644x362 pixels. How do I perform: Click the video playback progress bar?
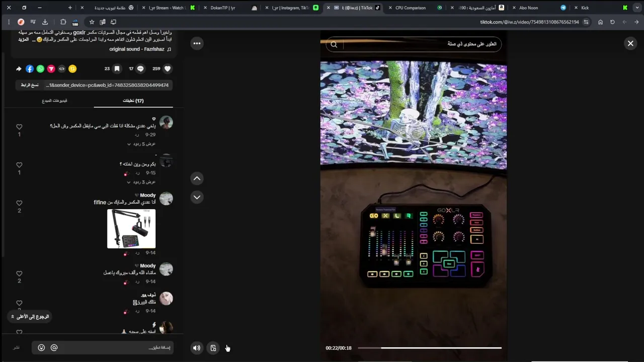click(430, 348)
